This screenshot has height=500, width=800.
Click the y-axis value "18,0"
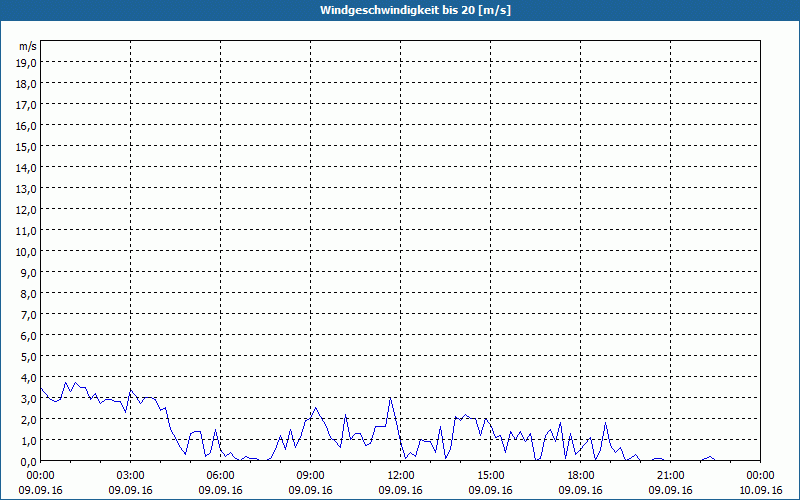(27, 84)
